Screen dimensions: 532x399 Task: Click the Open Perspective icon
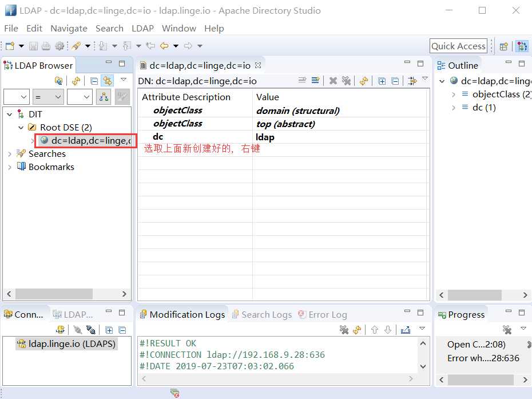[x=504, y=46]
